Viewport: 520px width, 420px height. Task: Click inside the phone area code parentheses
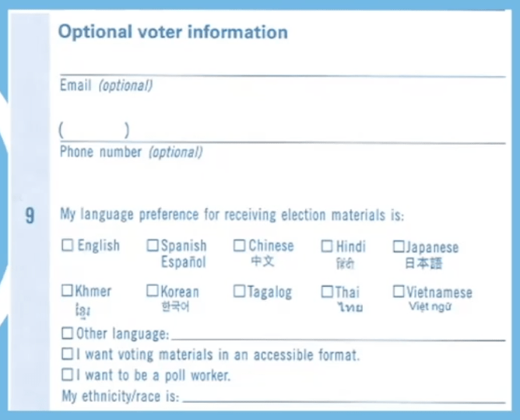click(x=94, y=130)
